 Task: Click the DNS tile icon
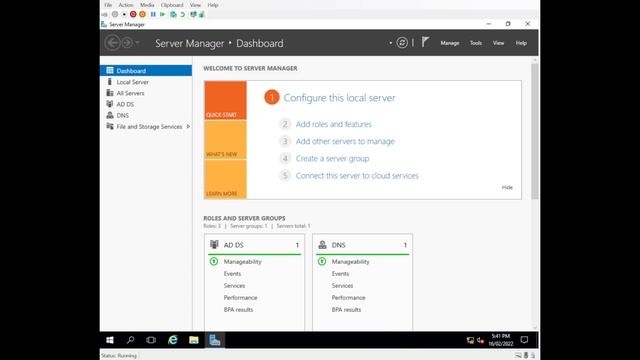pos(322,244)
